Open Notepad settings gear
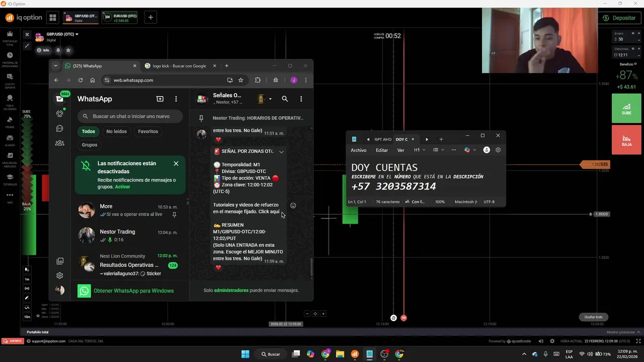The image size is (644, 362). (x=498, y=150)
